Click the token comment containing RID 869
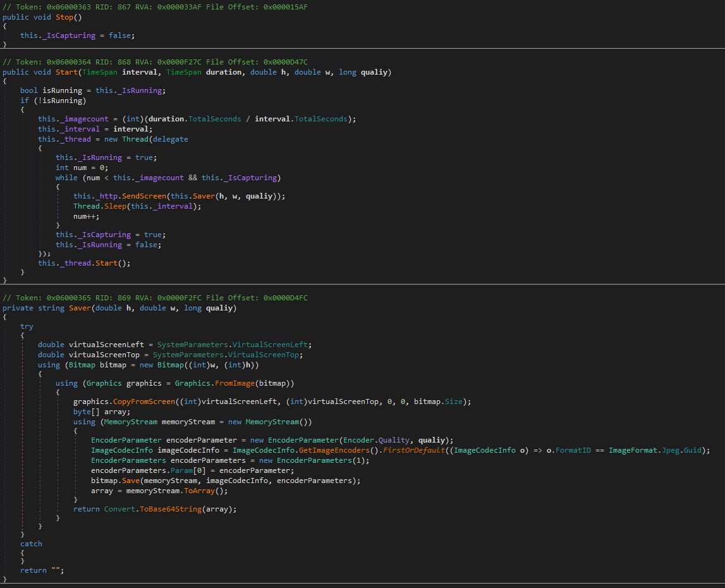 click(155, 298)
